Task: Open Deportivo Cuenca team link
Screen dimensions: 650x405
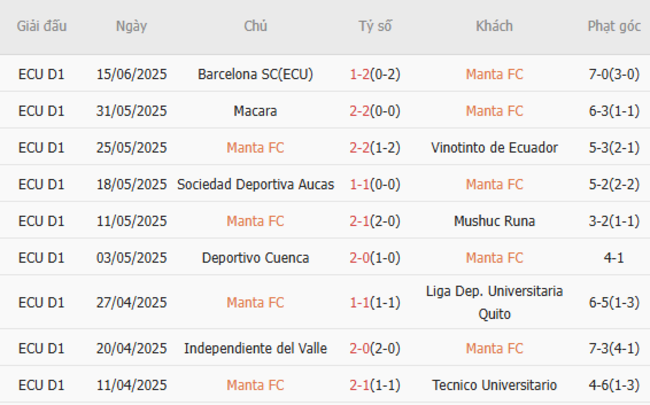Action: tap(255, 258)
